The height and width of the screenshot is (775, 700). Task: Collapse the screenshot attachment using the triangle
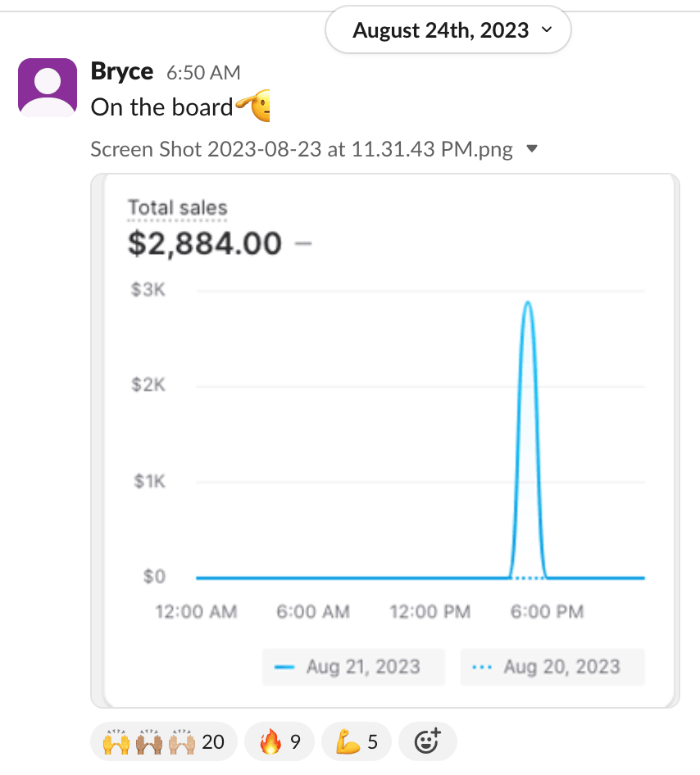pos(531,149)
